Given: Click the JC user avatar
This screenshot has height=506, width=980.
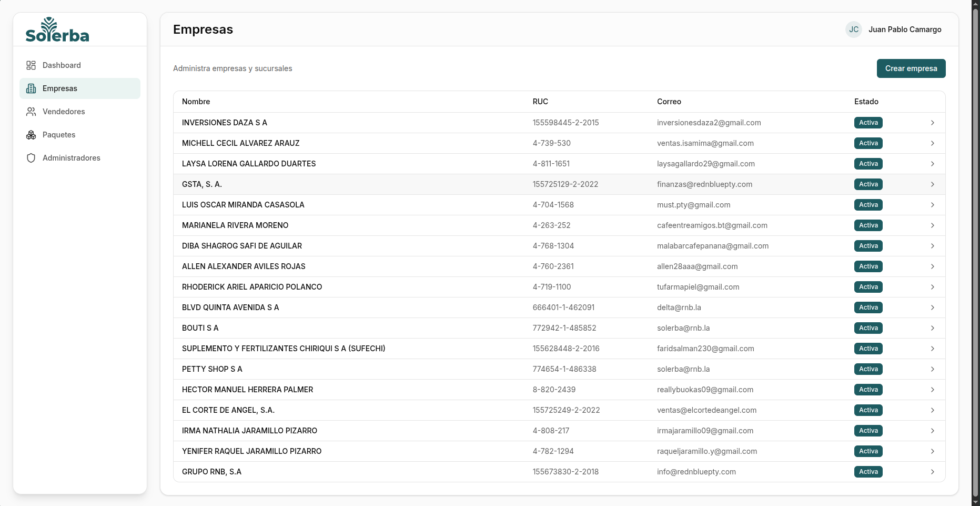Looking at the screenshot, I should (x=853, y=29).
